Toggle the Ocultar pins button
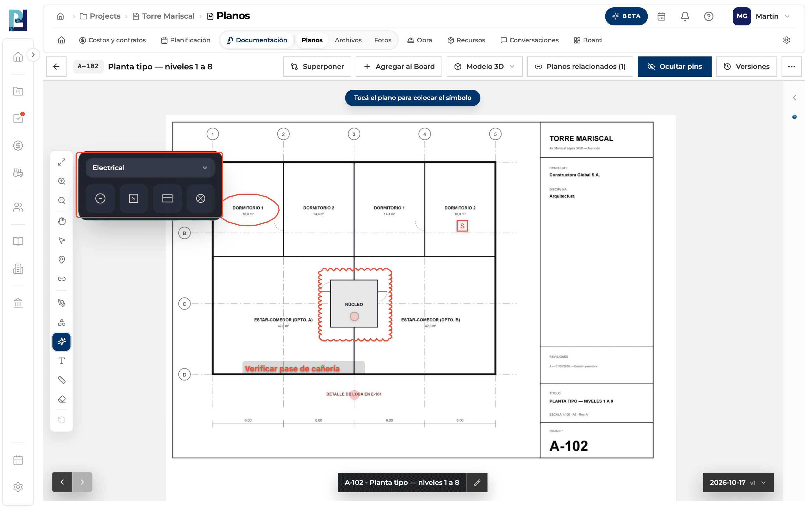Viewport: 812px width, 508px height. coord(674,67)
